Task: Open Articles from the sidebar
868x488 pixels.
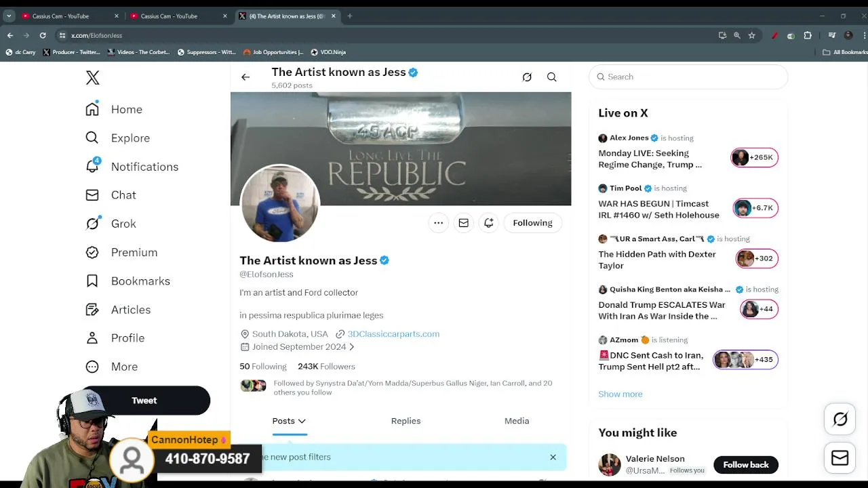Action: (x=118, y=309)
